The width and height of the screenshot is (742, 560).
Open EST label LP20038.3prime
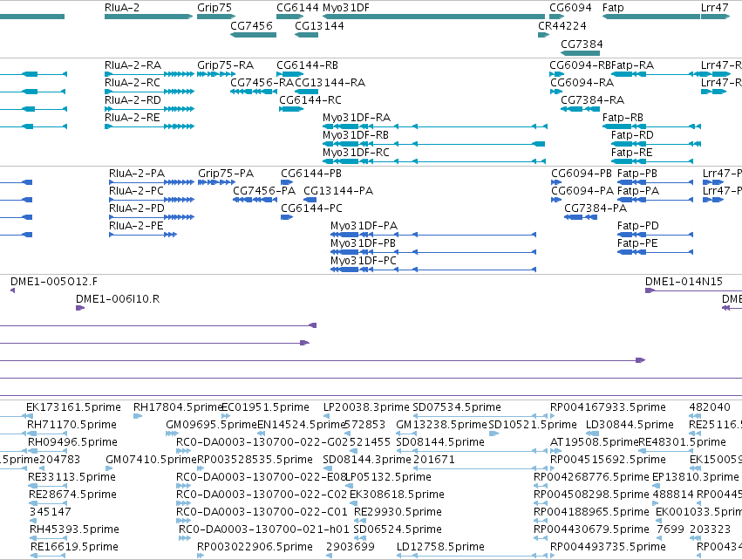pos(366,407)
